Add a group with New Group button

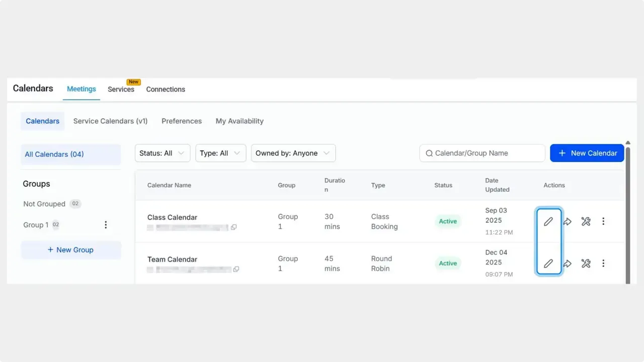coord(71,250)
